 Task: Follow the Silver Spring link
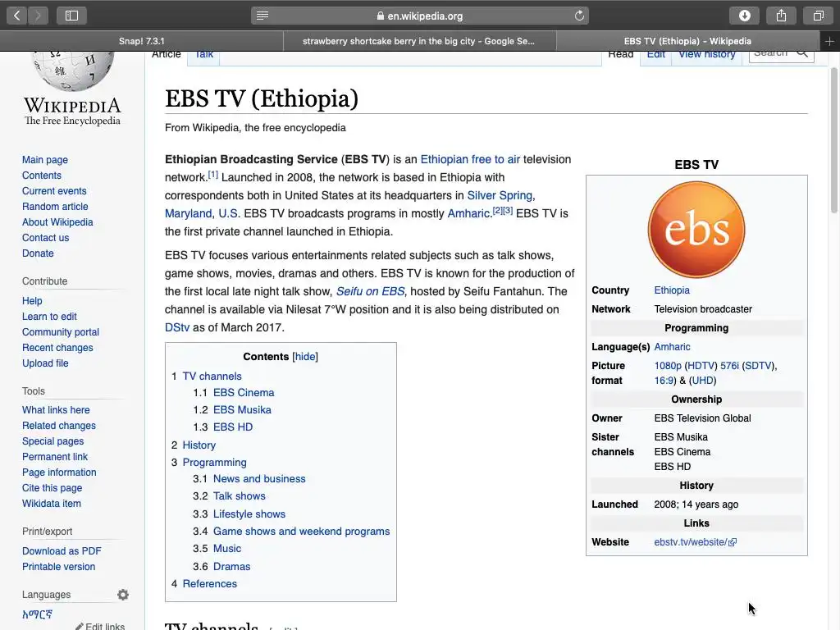[501, 195]
